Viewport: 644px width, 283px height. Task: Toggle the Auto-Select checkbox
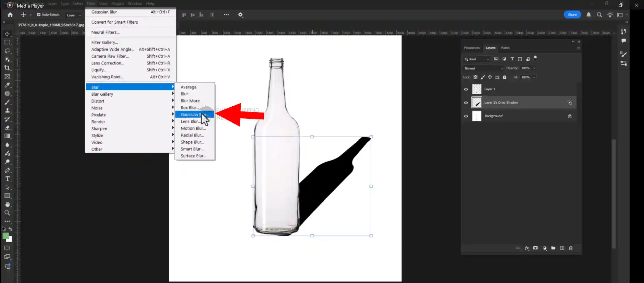(39, 15)
